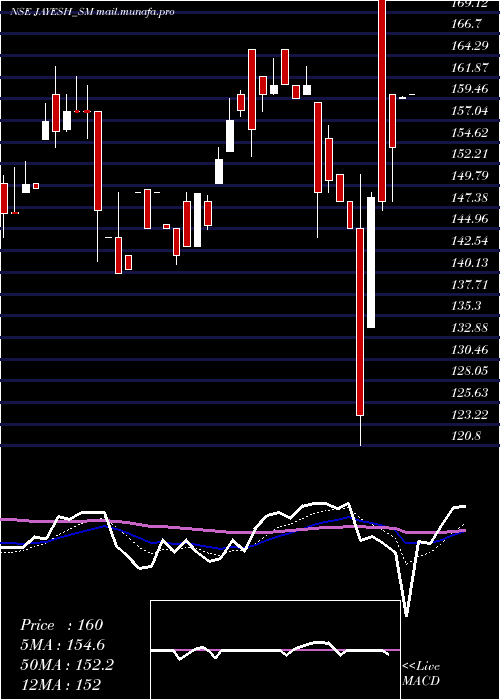This screenshot has width=500, height=700.
Task: Click the 123.22 price axis label
Action: [x=470, y=415]
